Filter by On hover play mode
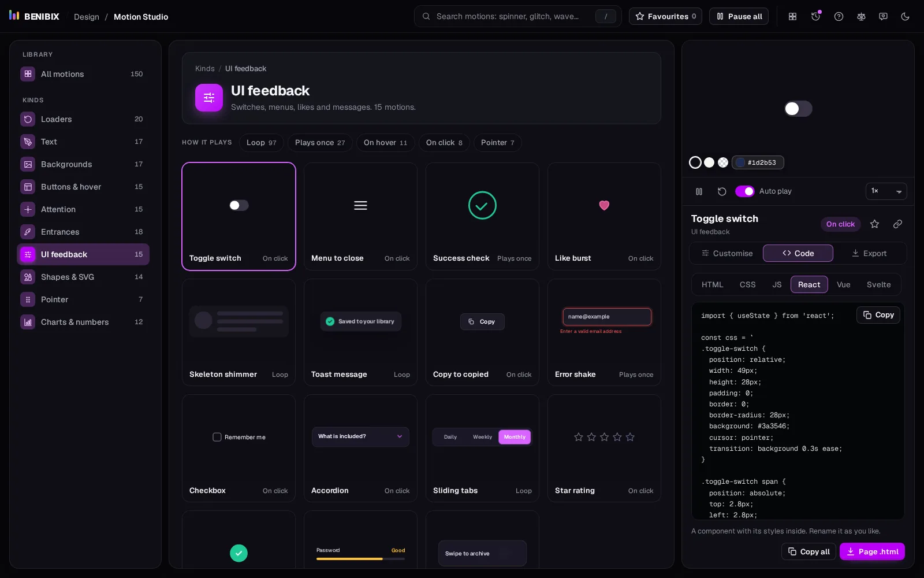924x578 pixels. pyautogui.click(x=385, y=143)
